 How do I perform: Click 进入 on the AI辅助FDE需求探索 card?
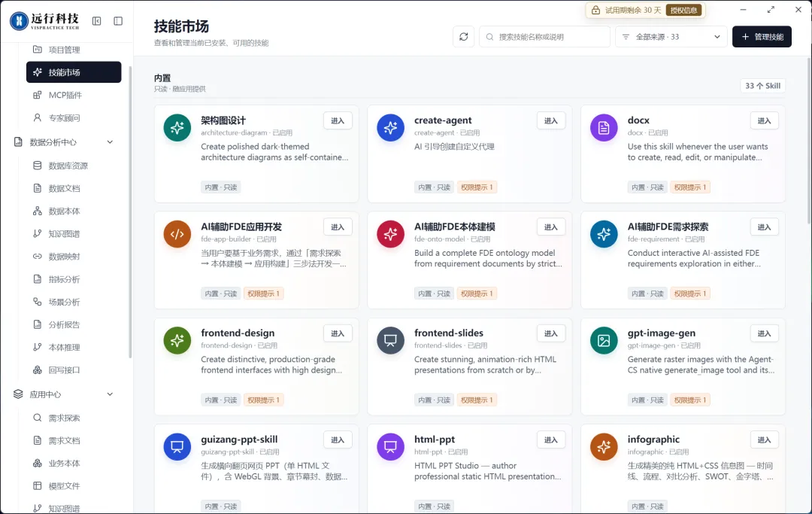(765, 227)
